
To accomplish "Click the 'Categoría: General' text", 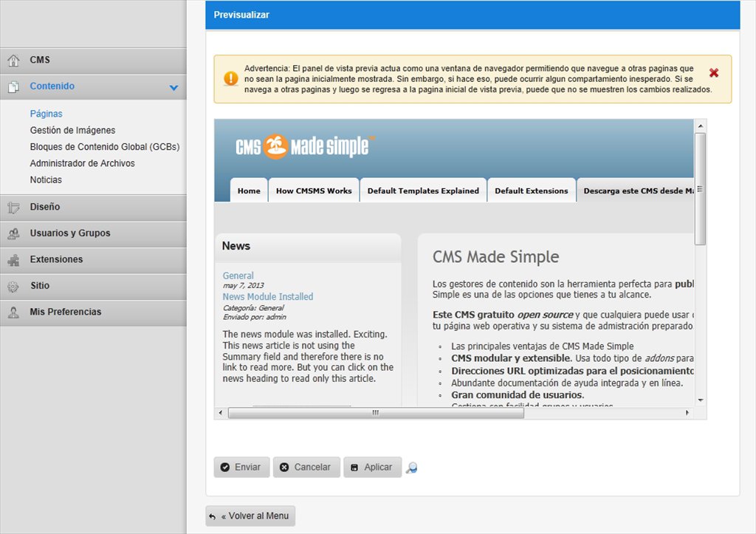I will pyautogui.click(x=253, y=308).
